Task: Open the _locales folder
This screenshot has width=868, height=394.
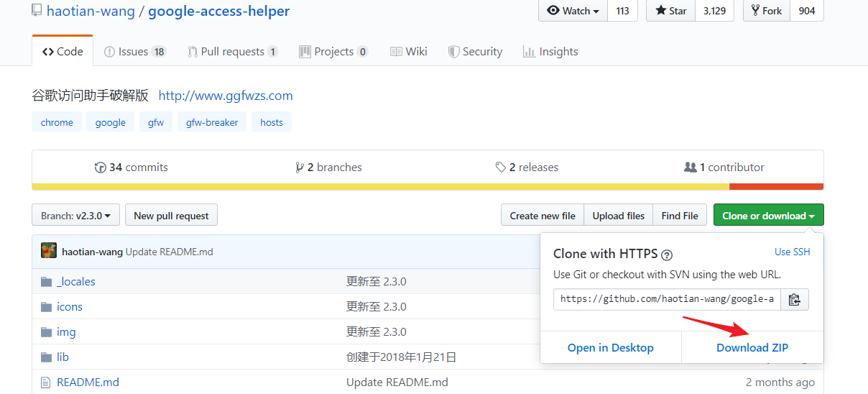Action: (76, 281)
